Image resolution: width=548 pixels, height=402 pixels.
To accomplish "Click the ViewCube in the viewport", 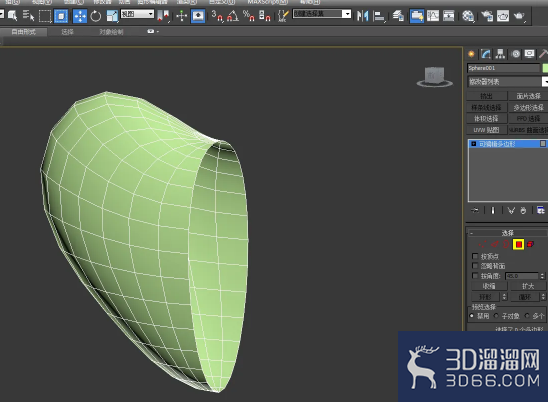I will (434, 77).
